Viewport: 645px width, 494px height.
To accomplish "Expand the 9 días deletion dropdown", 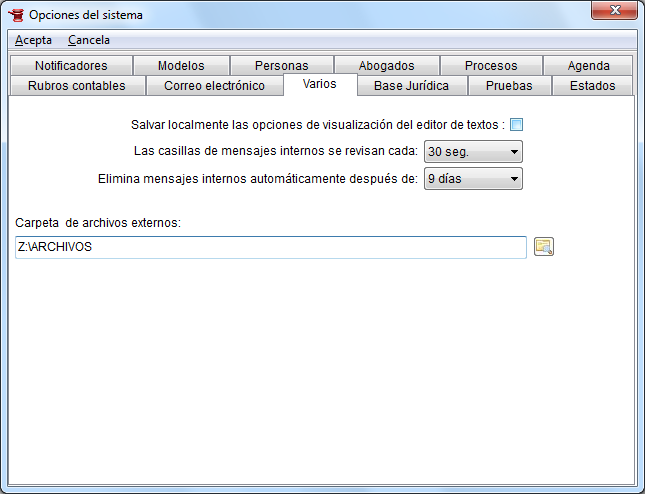I will (473, 179).
